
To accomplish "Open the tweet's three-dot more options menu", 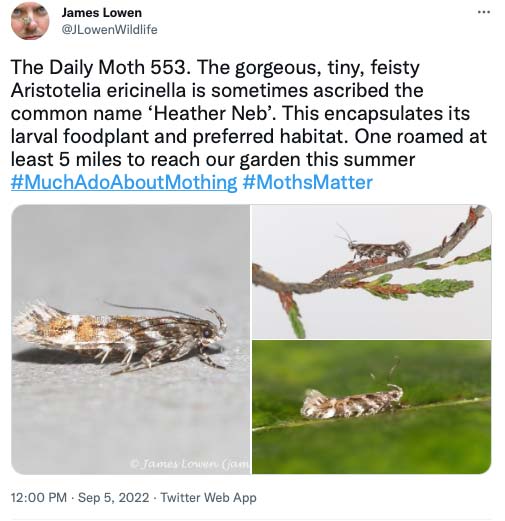I will [483, 12].
